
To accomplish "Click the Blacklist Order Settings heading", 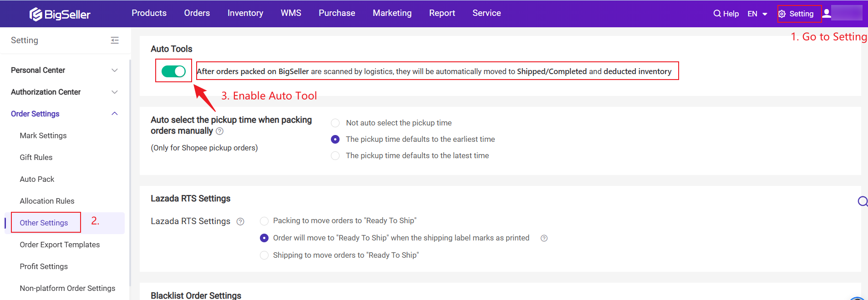I will pos(196,295).
